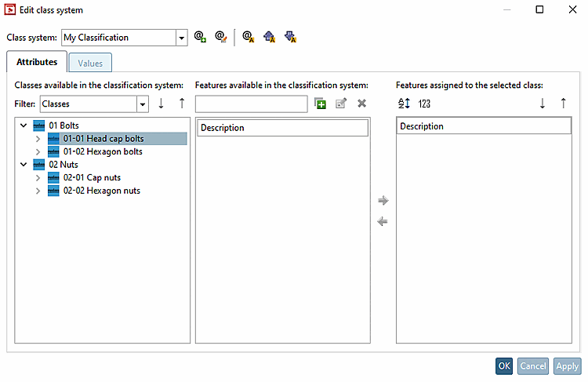Click the 02-01 Cap nuts class icon

(53, 178)
